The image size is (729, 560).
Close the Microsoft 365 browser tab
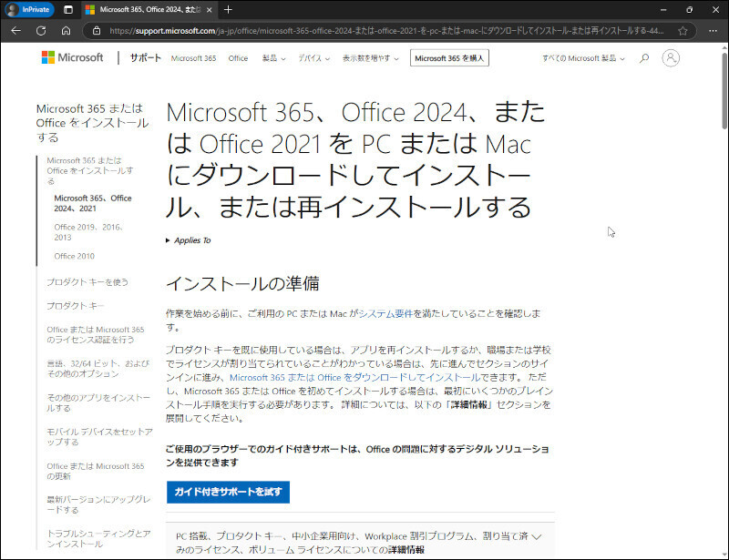point(210,10)
